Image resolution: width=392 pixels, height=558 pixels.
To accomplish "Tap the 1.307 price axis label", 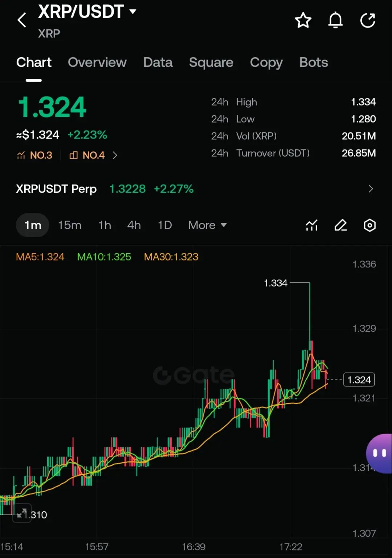I will tap(364, 533).
